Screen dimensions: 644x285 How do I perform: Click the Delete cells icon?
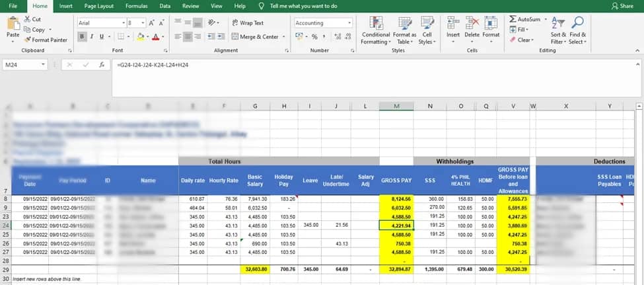[472, 24]
